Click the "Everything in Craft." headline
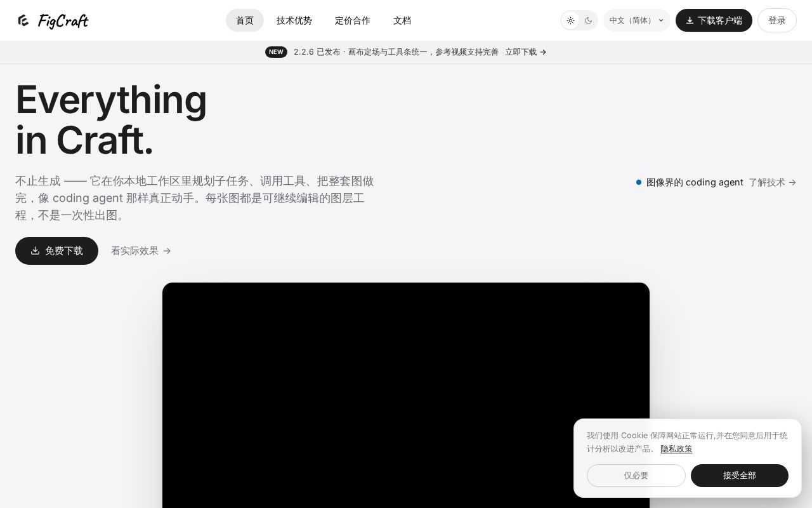Viewport: 812px width, 508px height. [x=111, y=119]
